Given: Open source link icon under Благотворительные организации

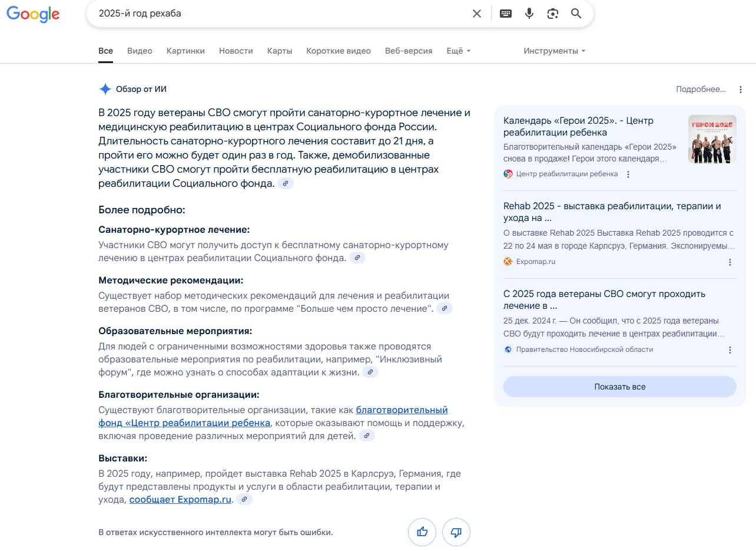Looking at the screenshot, I should (367, 436).
